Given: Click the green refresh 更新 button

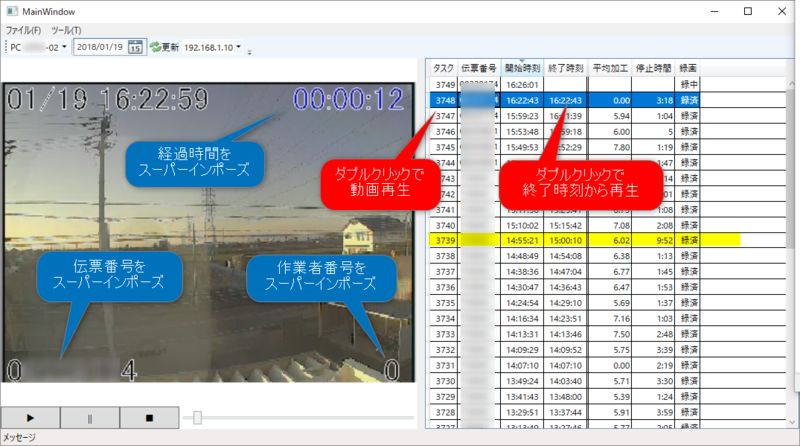Looking at the screenshot, I should [x=164, y=47].
